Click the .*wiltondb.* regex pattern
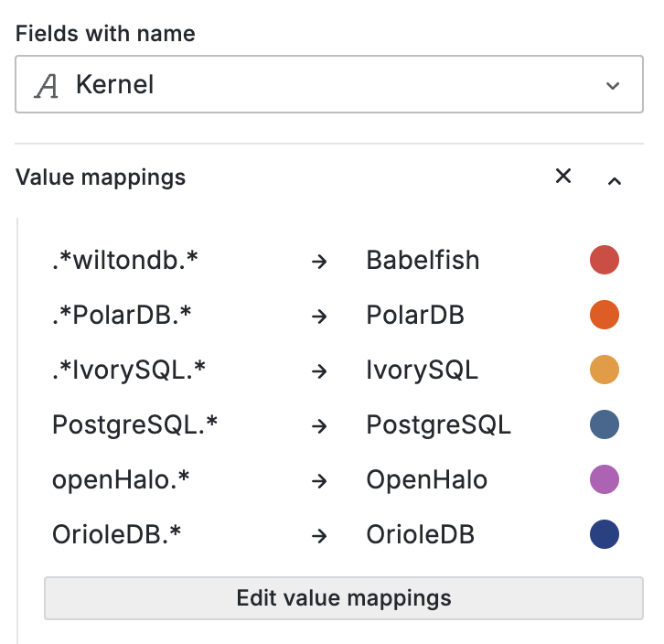 (125, 261)
